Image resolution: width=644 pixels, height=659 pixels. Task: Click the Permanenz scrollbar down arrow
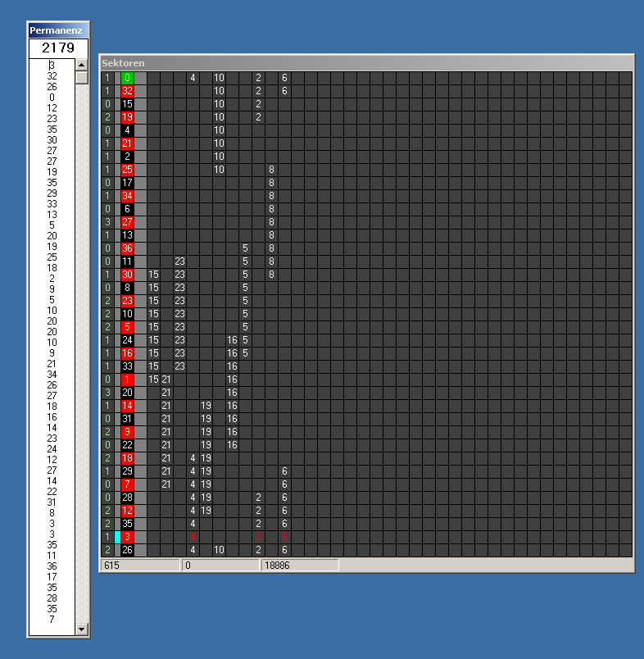click(81, 629)
